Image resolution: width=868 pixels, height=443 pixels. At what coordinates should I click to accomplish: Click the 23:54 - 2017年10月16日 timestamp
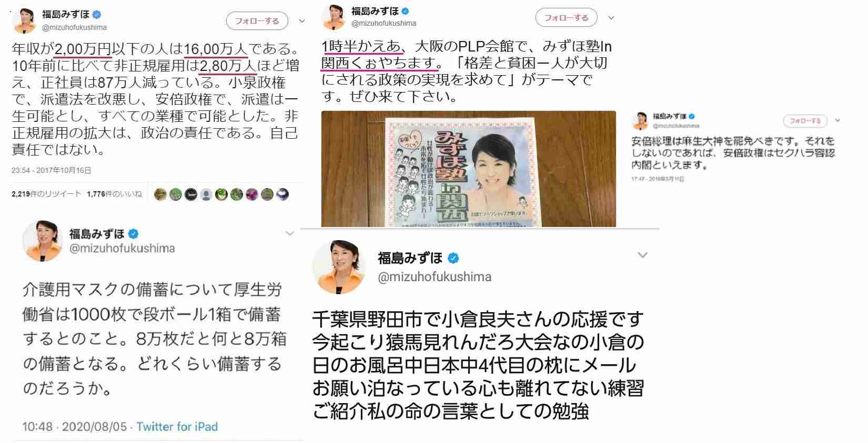52,171
